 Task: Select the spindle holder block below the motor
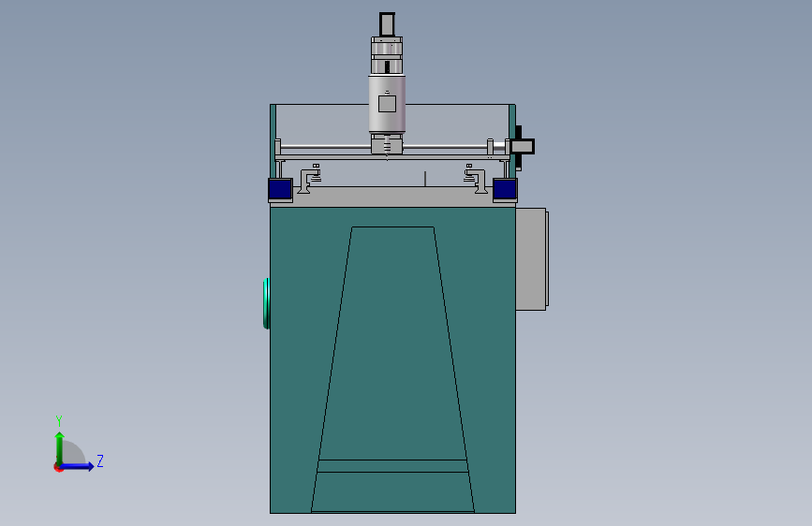click(x=387, y=144)
